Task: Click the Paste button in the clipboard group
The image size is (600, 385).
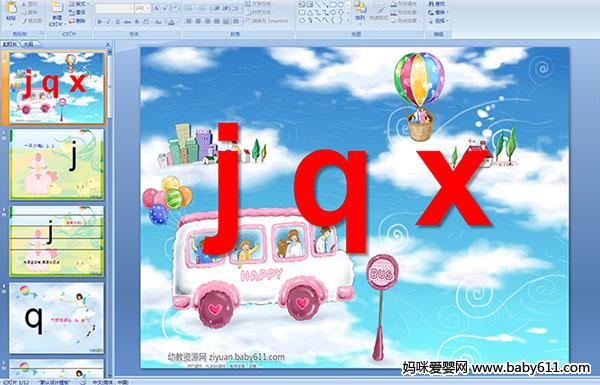Action: [x=11, y=13]
